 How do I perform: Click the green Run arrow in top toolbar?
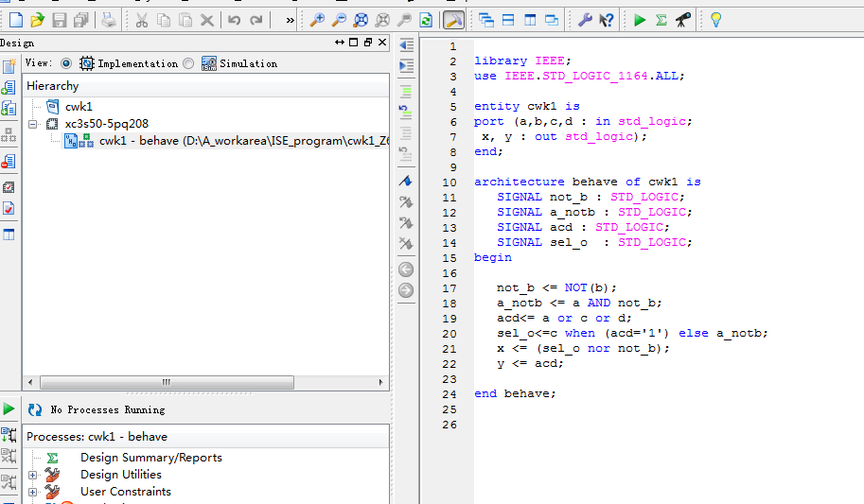tap(640, 19)
